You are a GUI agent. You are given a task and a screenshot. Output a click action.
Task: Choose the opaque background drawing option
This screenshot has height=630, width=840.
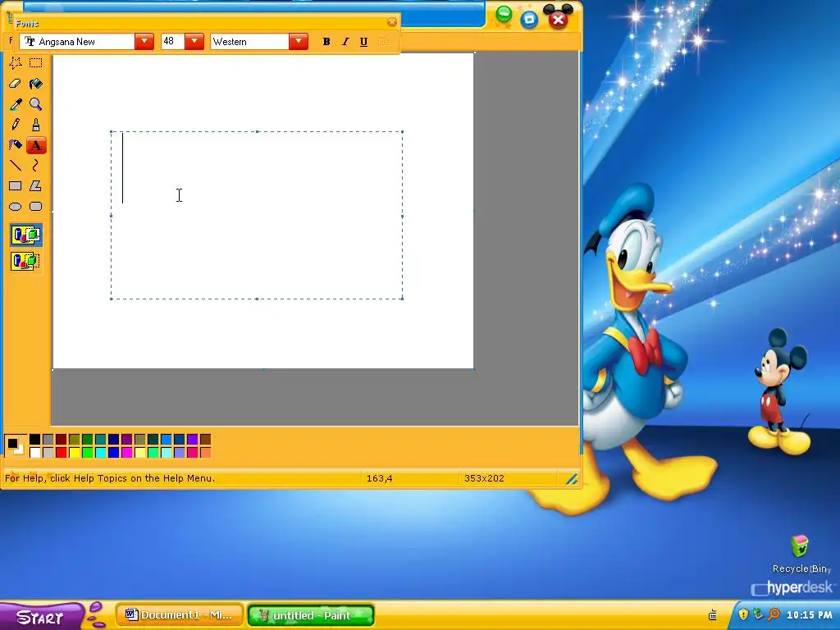click(25, 235)
